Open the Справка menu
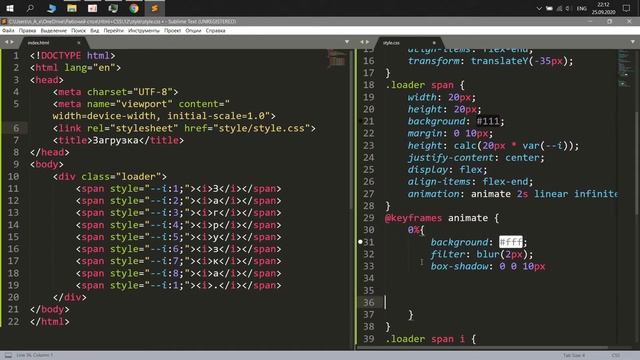Image resolution: width=640 pixels, height=360 pixels. pyautogui.click(x=216, y=31)
